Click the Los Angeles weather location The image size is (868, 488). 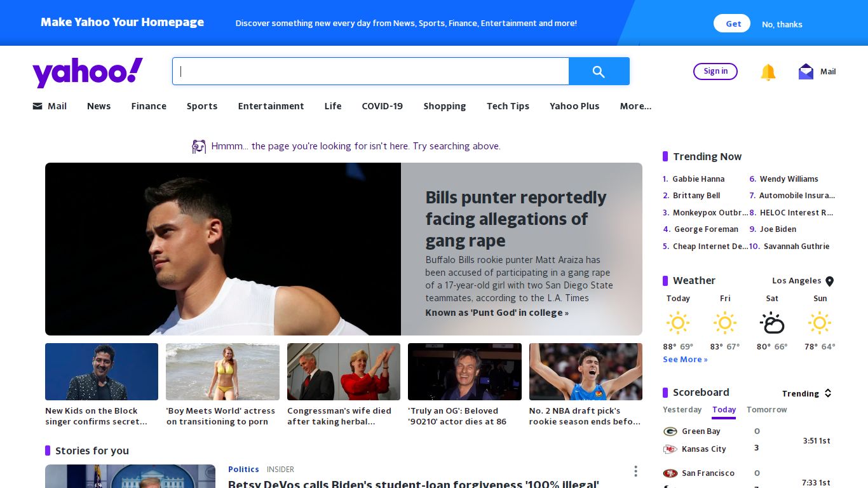tap(796, 281)
